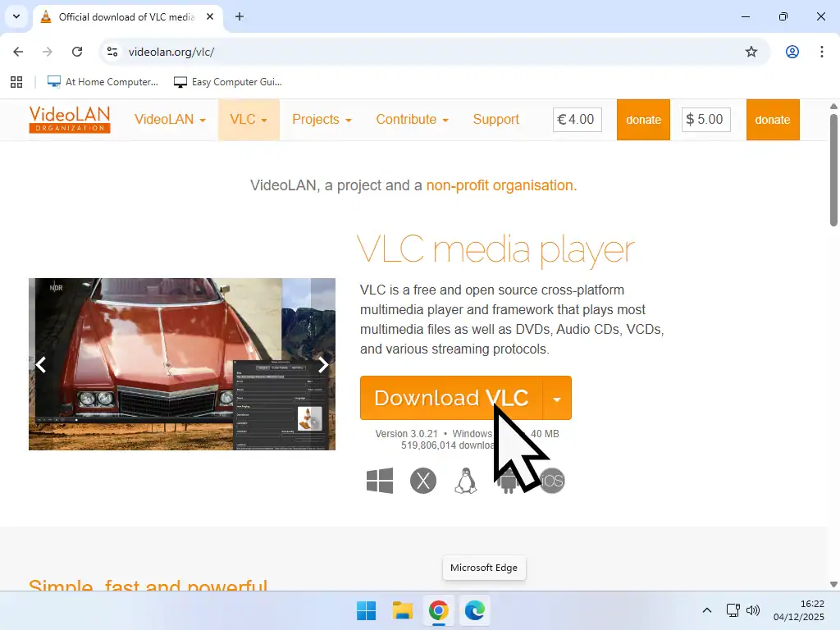Expand the Projects navigation dropdown
Image resolution: width=840 pixels, height=630 pixels.
click(322, 119)
